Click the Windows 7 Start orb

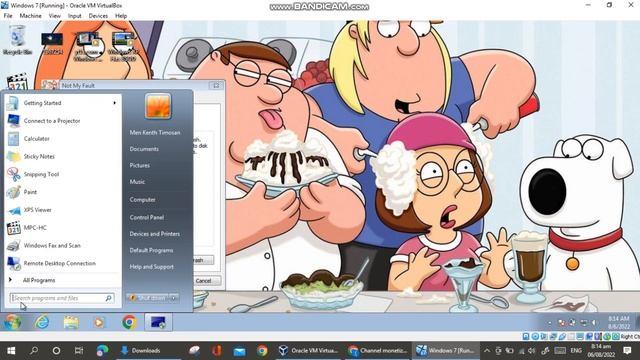coord(13,322)
